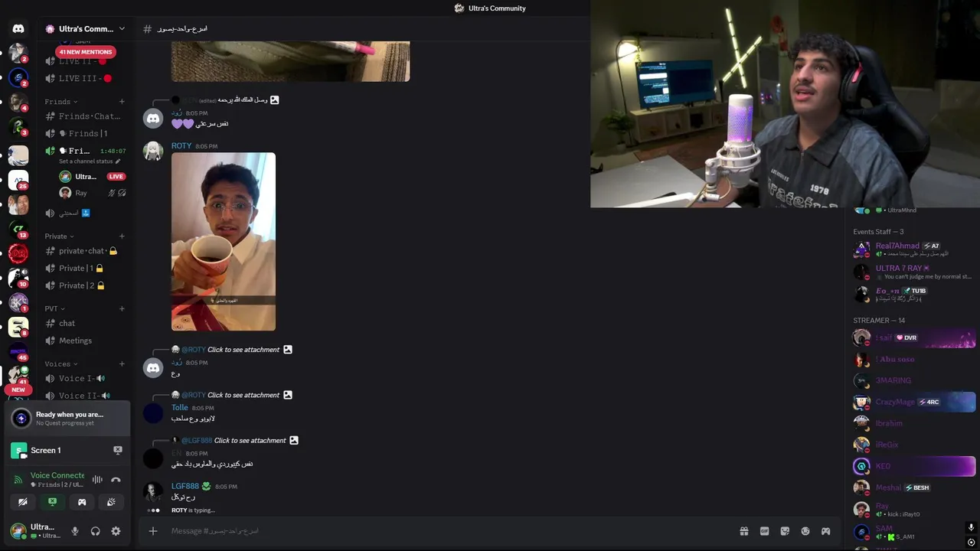Toggle screen share button in voice panel
Viewport: 980px width, 551px height.
[52, 502]
